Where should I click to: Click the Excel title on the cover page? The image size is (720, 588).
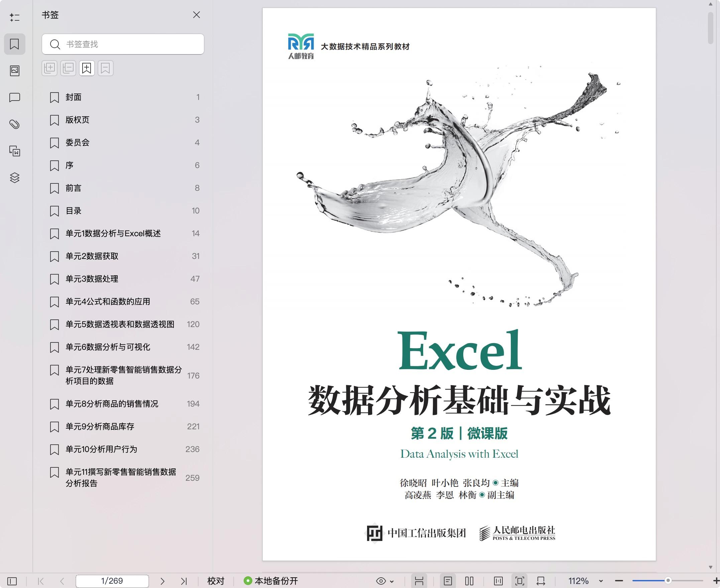[460, 349]
